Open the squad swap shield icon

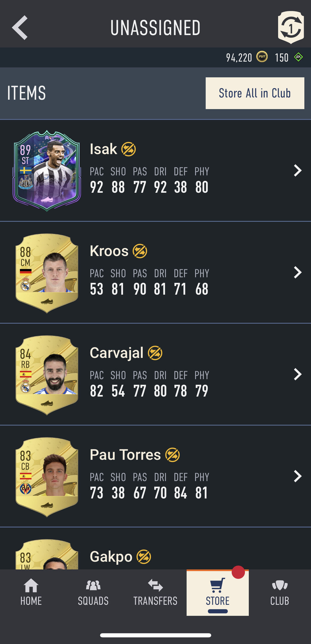click(291, 27)
